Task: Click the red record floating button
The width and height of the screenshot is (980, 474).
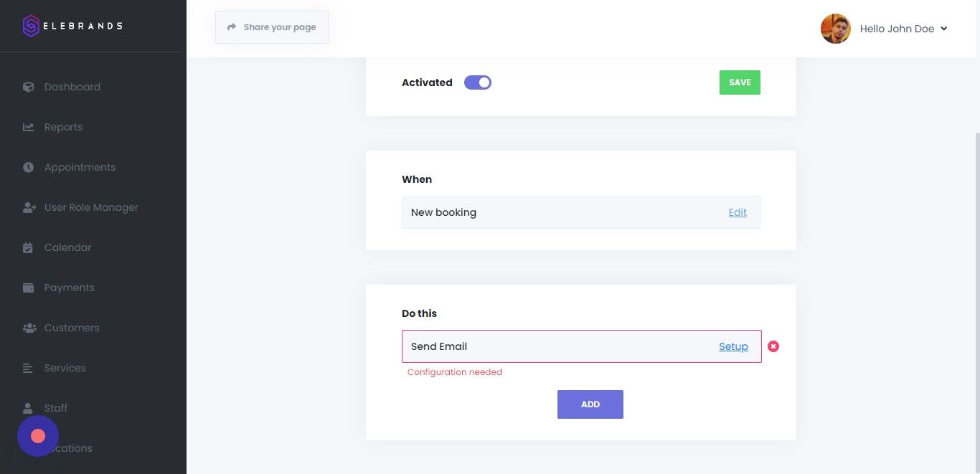Action: (x=38, y=436)
